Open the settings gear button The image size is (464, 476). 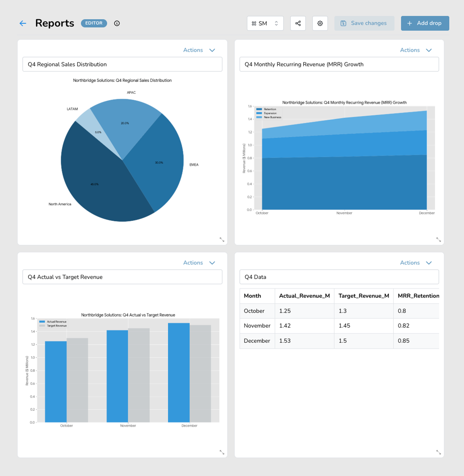click(x=320, y=23)
